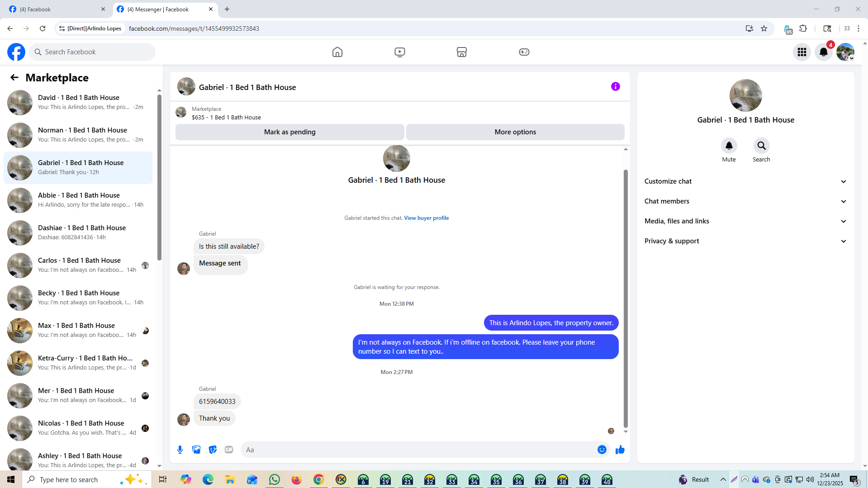Image resolution: width=868 pixels, height=488 pixels.
Task: Open the Chrome extensions puzzle icon
Action: (803, 28)
